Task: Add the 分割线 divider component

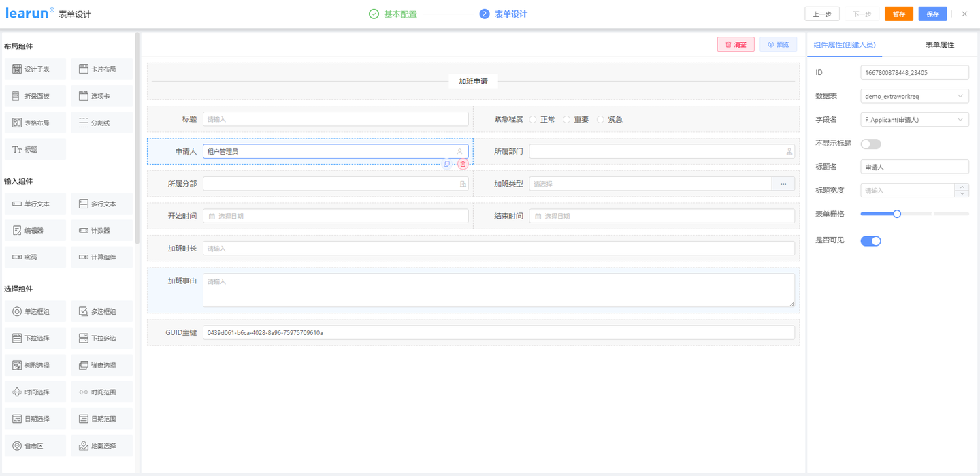Action: click(x=102, y=123)
